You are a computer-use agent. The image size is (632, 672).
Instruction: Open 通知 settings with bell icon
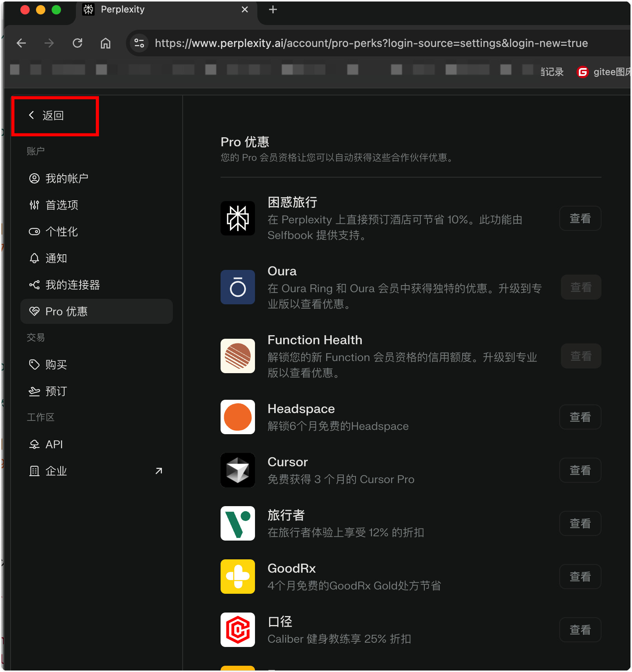coord(56,258)
